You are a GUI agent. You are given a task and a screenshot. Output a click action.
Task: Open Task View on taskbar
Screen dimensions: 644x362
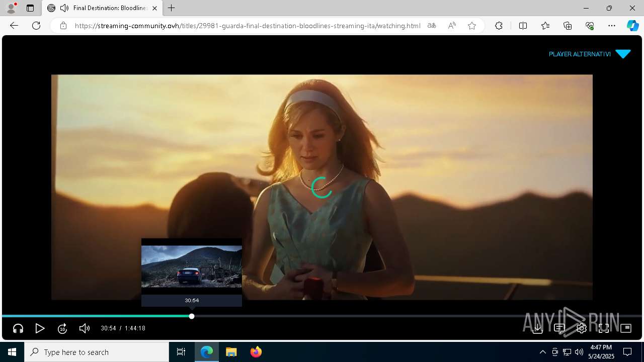pyautogui.click(x=181, y=352)
